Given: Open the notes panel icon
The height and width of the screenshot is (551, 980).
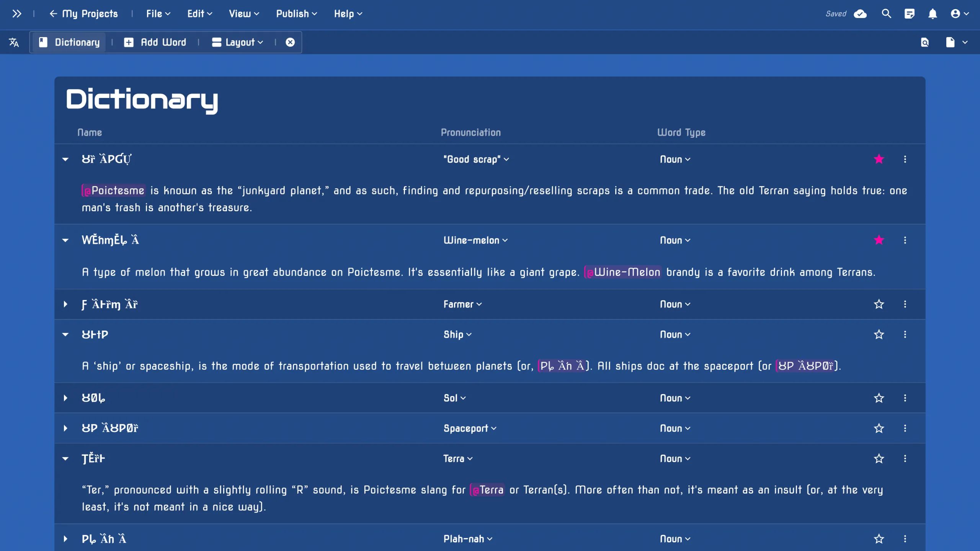Looking at the screenshot, I should point(910,14).
